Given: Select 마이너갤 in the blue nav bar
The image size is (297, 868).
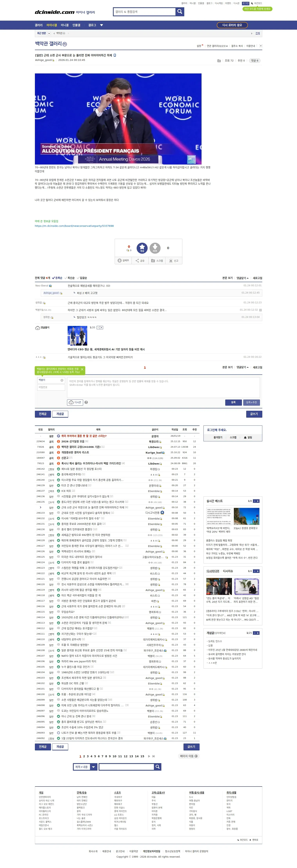Looking at the screenshot, I should tap(52, 25).
